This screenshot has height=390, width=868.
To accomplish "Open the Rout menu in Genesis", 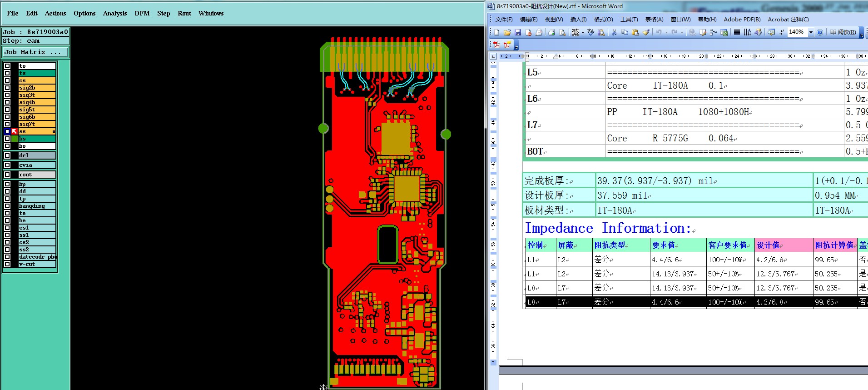I will [x=184, y=13].
